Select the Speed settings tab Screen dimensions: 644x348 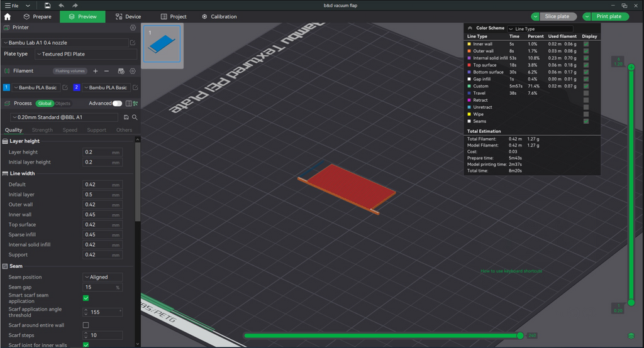click(x=70, y=130)
